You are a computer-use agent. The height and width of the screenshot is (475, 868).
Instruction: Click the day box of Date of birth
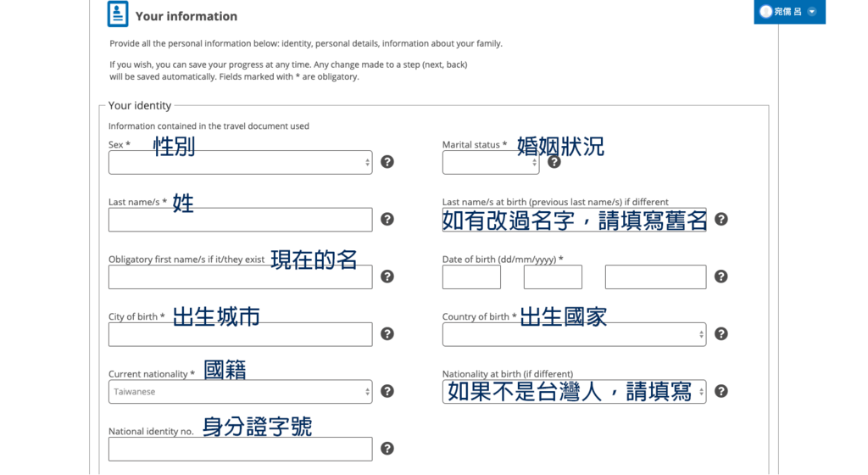coord(471,277)
